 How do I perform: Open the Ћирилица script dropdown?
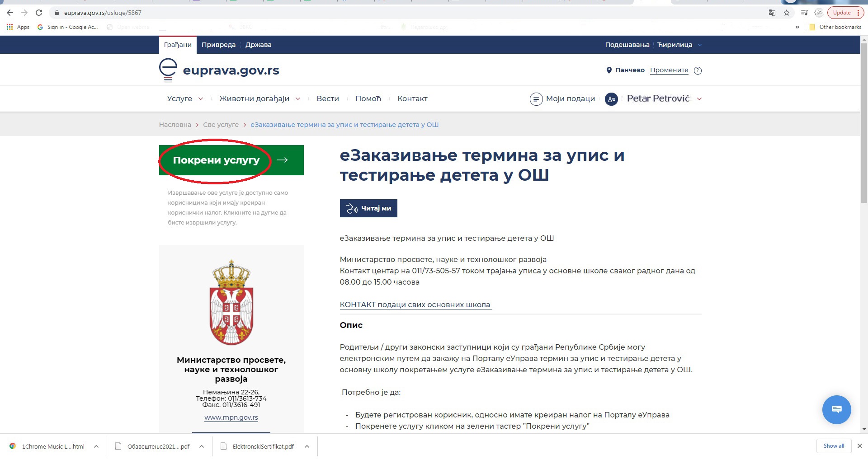click(x=679, y=45)
